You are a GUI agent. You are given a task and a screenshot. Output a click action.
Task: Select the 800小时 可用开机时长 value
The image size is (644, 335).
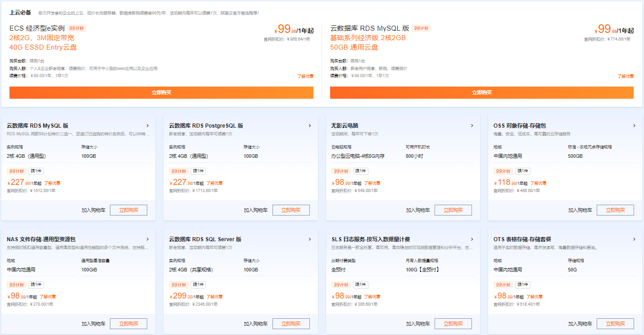point(414,156)
